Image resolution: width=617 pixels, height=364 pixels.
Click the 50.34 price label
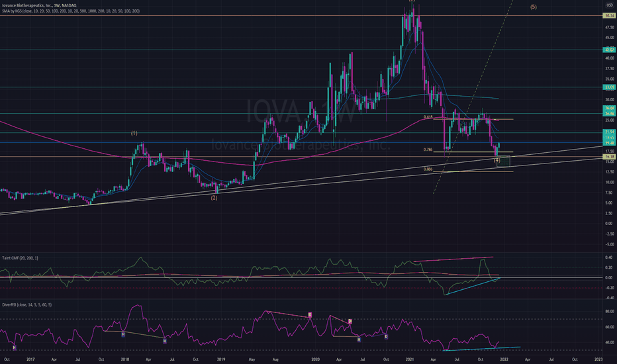tap(610, 16)
